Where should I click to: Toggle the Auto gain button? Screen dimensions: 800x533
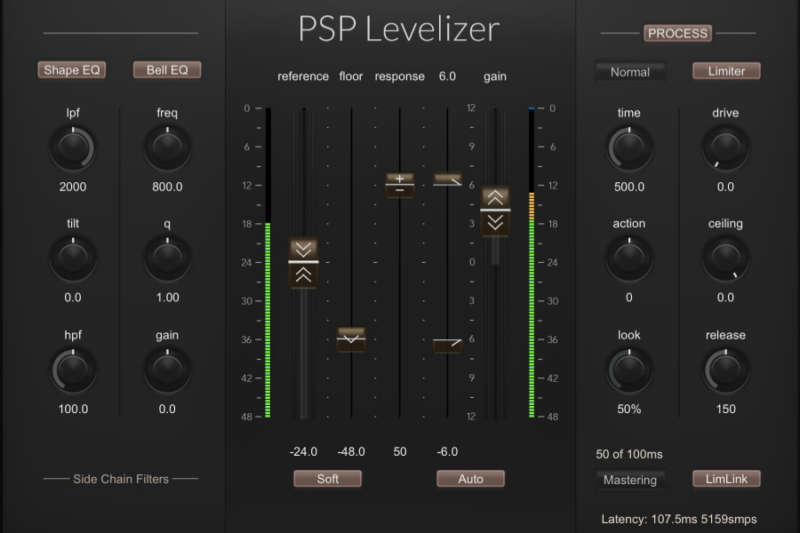tap(470, 479)
